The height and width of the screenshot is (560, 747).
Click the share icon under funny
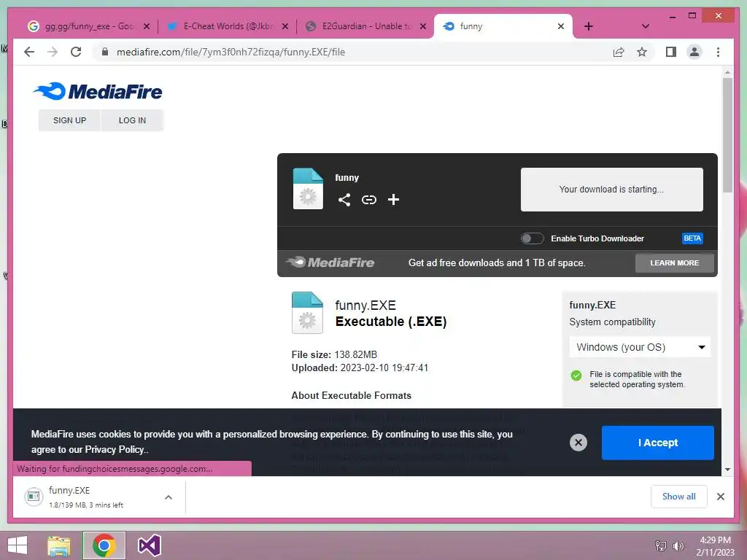point(344,200)
